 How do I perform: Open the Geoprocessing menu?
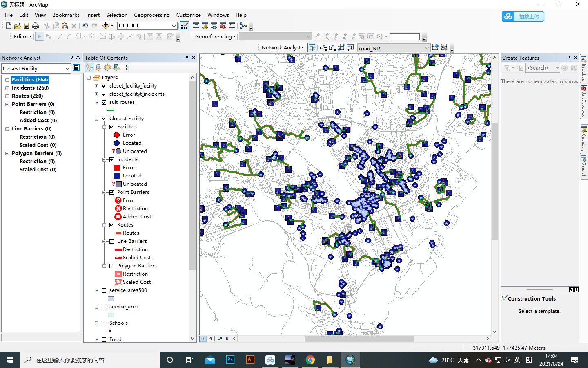pos(152,15)
